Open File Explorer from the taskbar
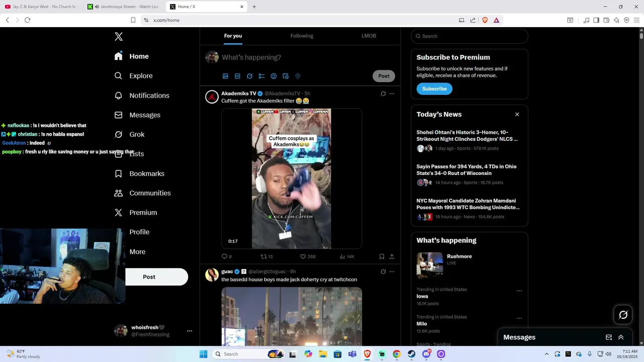 [323, 354]
